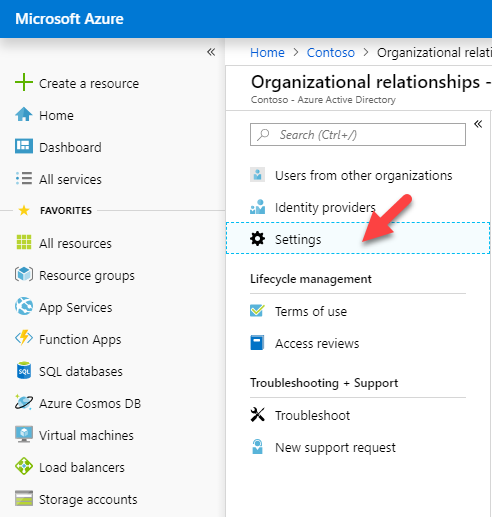The width and height of the screenshot is (492, 517).
Task: Click the Load balancers diamond icon
Action: click(x=24, y=466)
